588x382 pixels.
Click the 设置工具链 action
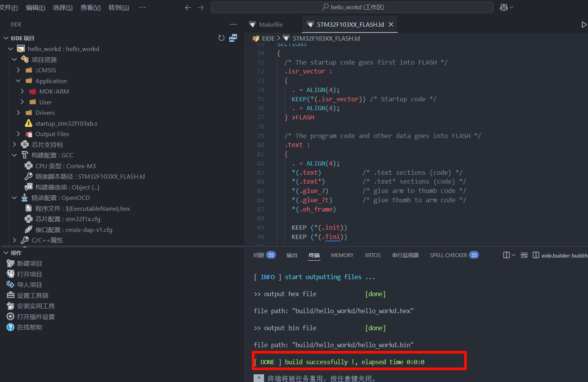coord(33,295)
